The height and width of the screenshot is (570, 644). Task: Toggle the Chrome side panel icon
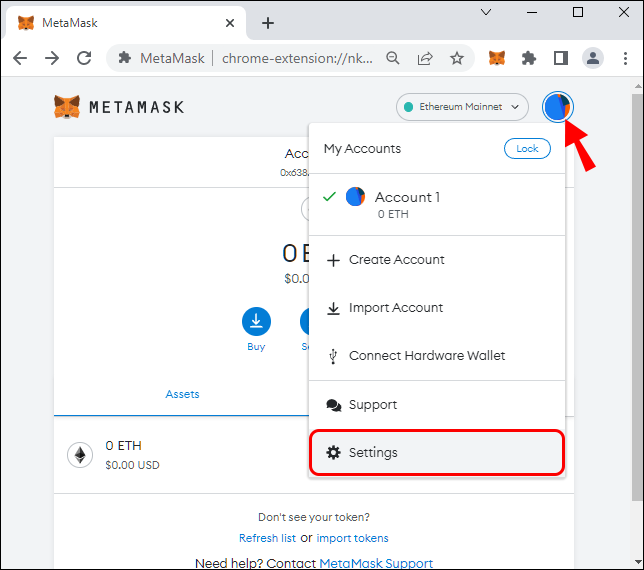point(561,58)
